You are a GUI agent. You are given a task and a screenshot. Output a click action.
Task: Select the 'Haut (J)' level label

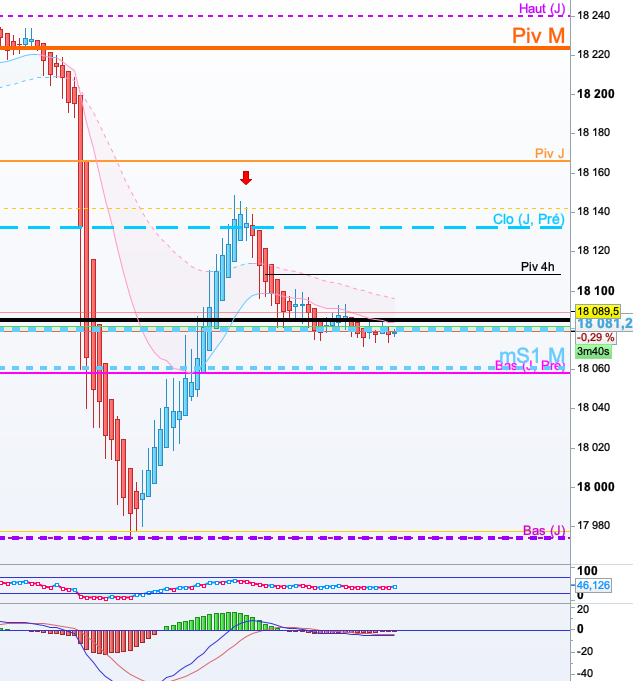pos(542,8)
